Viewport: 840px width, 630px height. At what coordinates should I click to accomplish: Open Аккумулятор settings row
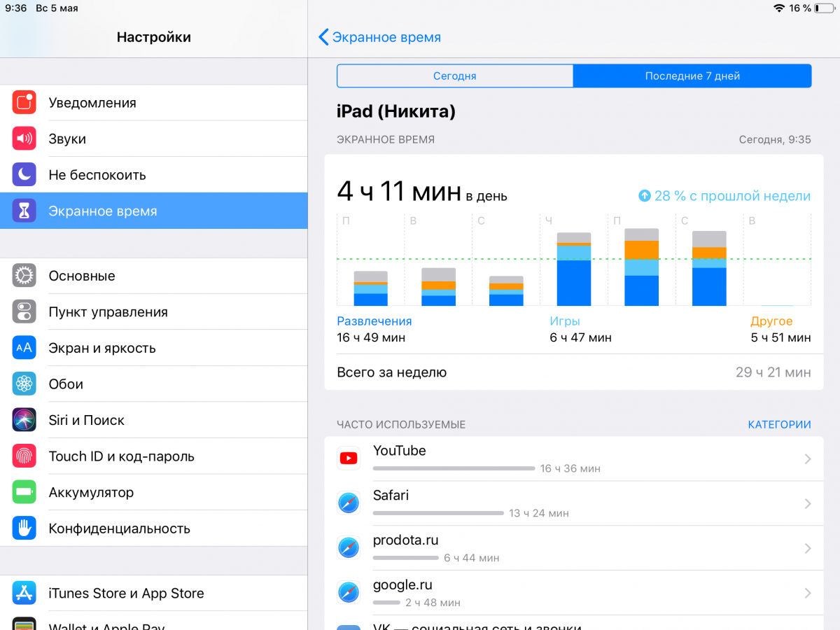154,492
